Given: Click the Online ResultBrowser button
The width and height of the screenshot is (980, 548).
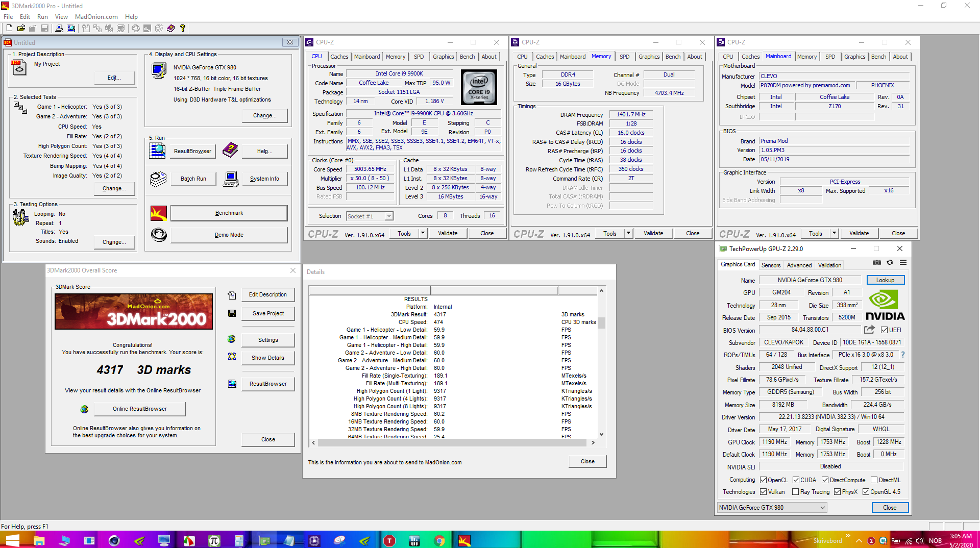Looking at the screenshot, I should (140, 409).
